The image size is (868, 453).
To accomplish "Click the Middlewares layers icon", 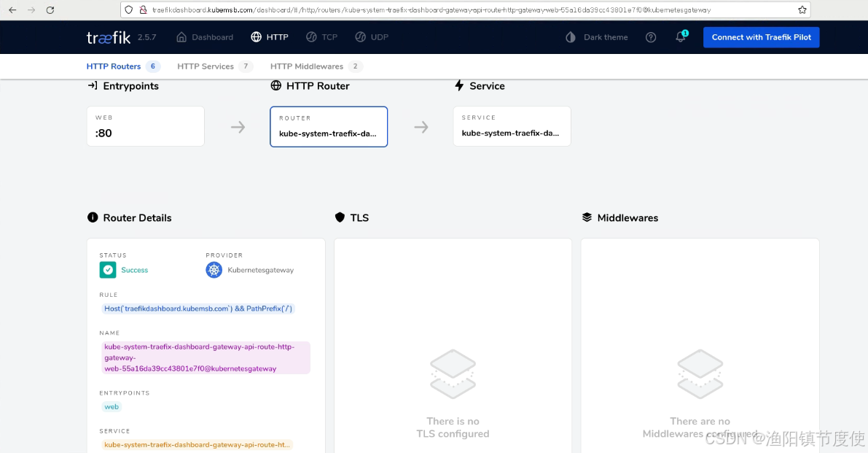I will (x=587, y=217).
